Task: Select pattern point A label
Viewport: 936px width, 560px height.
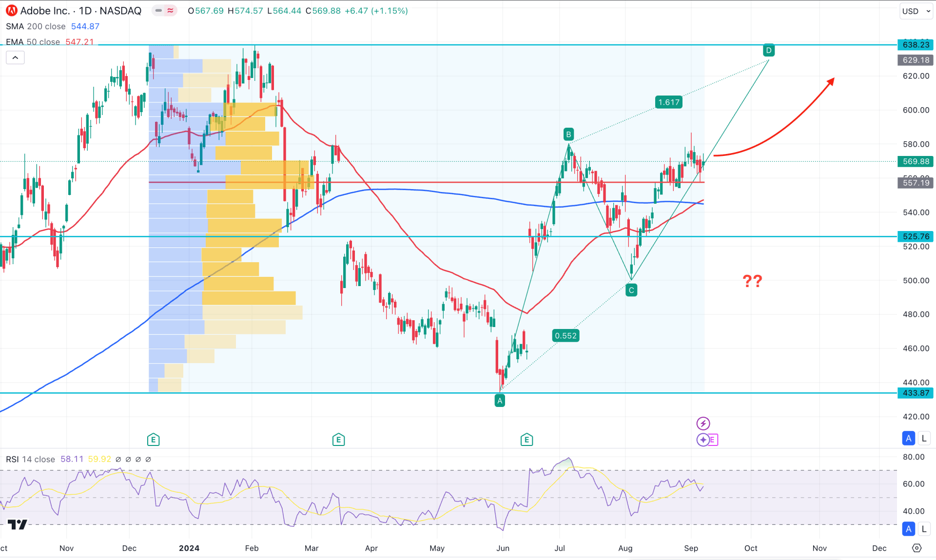Action: [500, 401]
